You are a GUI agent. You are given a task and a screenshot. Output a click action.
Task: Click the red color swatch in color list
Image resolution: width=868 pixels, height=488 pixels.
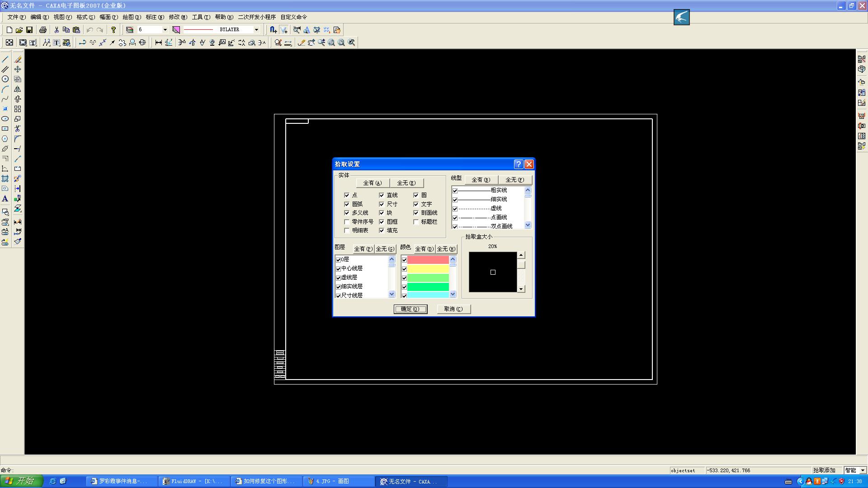click(428, 260)
